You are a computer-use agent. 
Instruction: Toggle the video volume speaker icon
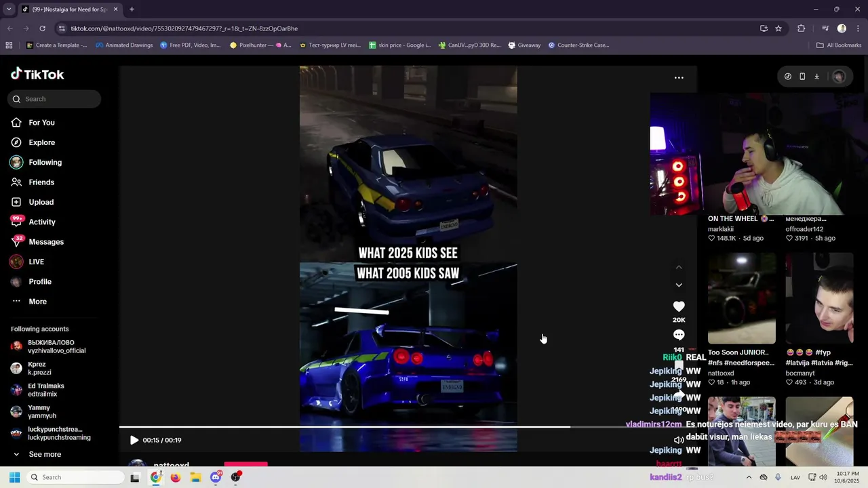[679, 440]
